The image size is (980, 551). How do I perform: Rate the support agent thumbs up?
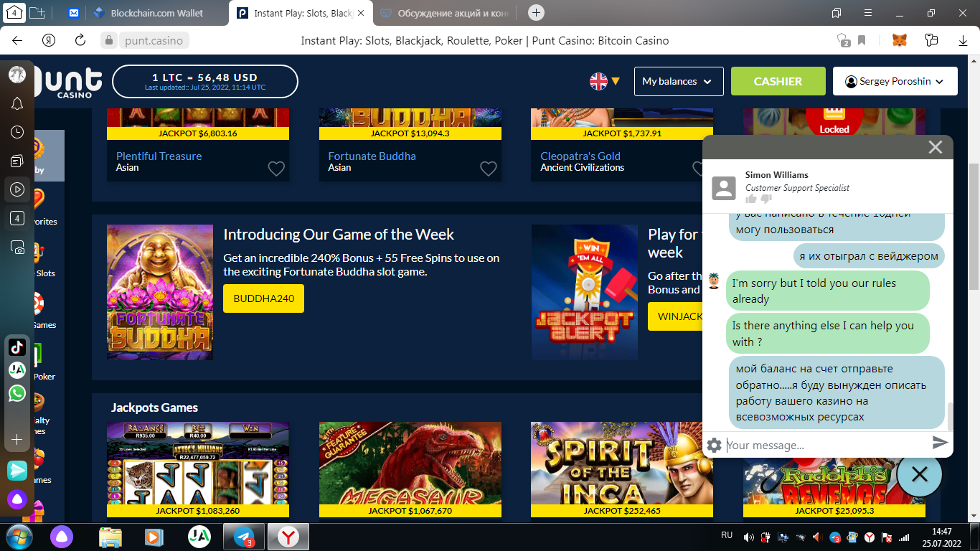751,199
